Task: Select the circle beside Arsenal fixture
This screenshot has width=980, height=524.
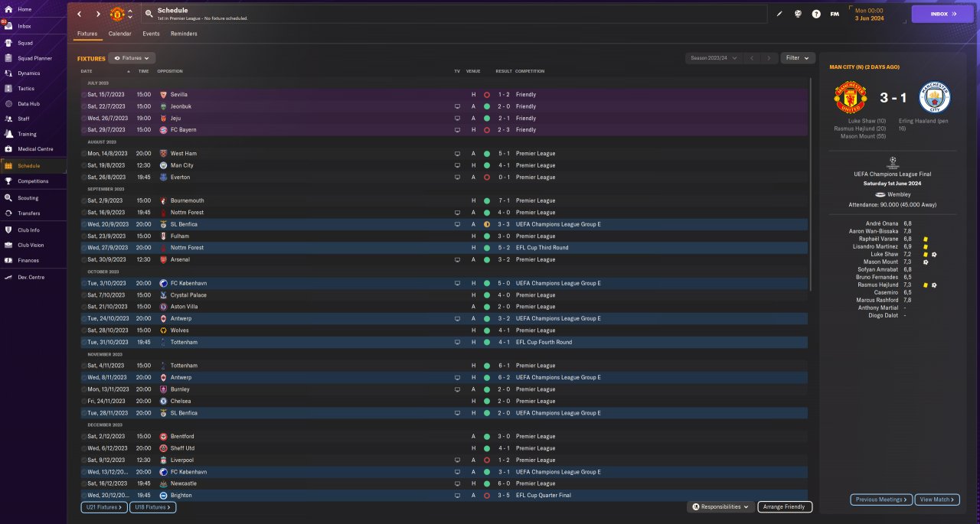Action: [x=83, y=259]
